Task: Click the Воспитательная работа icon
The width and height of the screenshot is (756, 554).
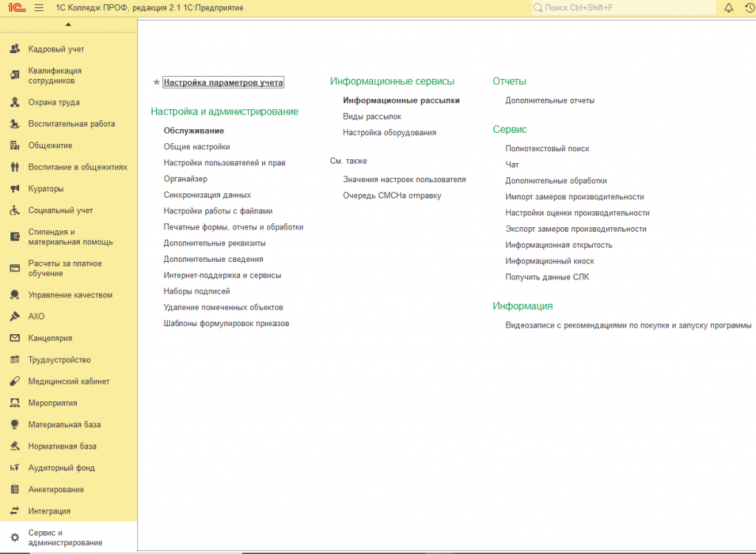Action: click(x=15, y=124)
